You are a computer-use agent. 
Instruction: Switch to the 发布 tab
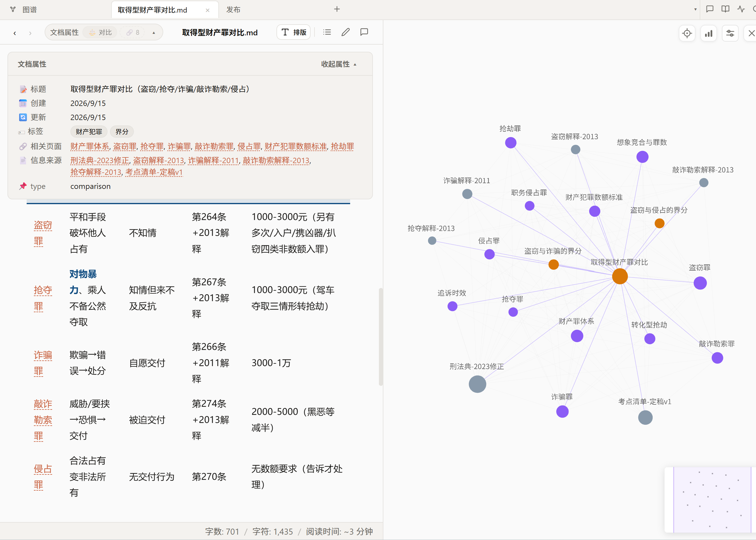[233, 10]
